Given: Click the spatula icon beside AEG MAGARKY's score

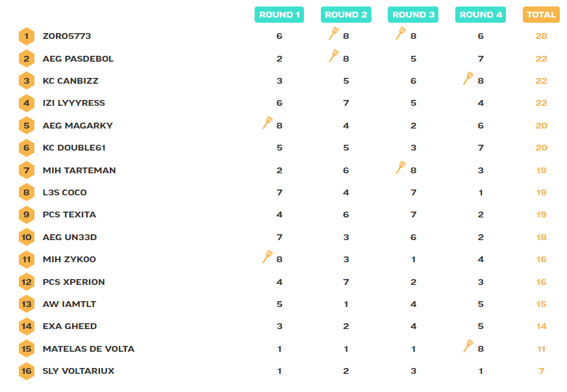Looking at the screenshot, I should 268,123.
